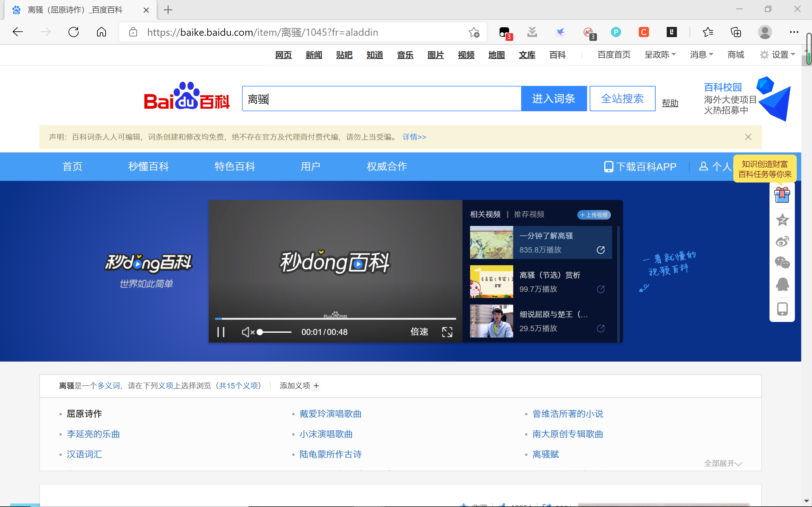
Task: Expand 全部展开 to show all meanings
Action: [723, 463]
